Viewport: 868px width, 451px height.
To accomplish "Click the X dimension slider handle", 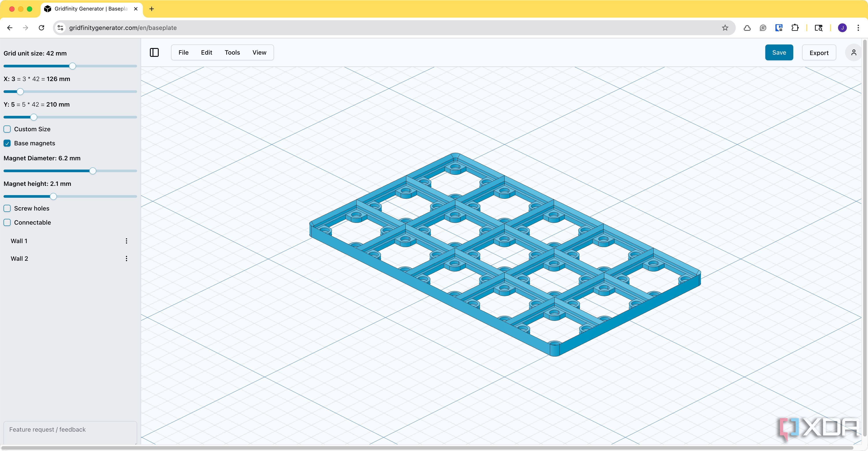I will (x=20, y=92).
